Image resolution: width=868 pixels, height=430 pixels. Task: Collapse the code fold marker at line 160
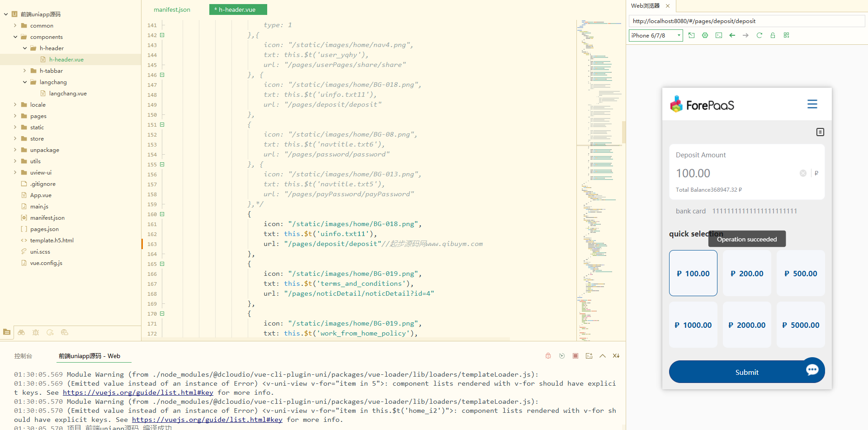162,214
